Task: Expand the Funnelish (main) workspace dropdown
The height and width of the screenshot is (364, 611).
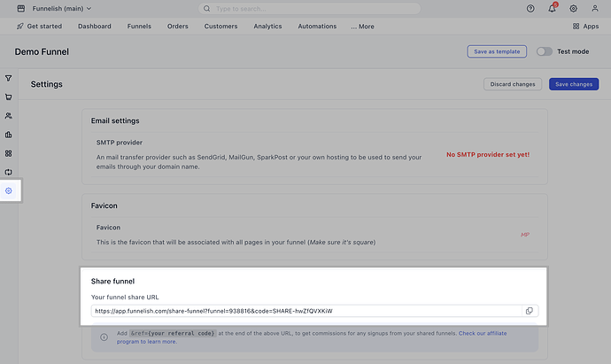Action: click(60, 9)
